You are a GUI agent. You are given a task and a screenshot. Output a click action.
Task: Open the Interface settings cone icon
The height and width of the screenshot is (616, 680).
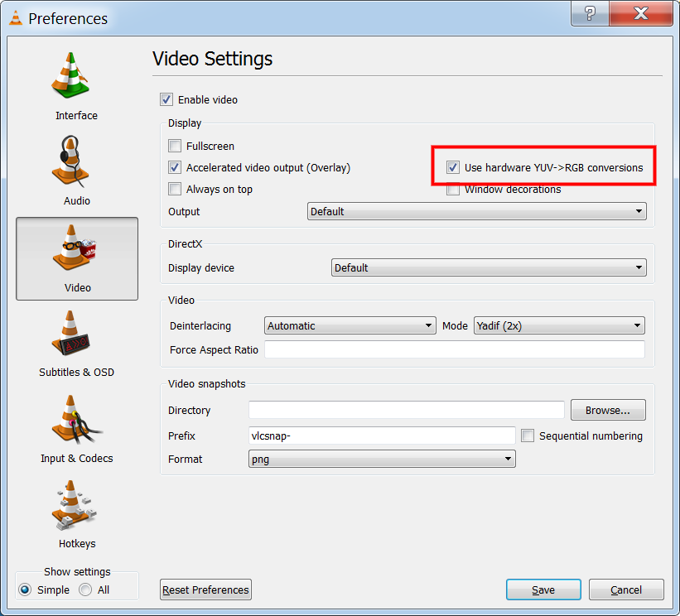(x=70, y=75)
